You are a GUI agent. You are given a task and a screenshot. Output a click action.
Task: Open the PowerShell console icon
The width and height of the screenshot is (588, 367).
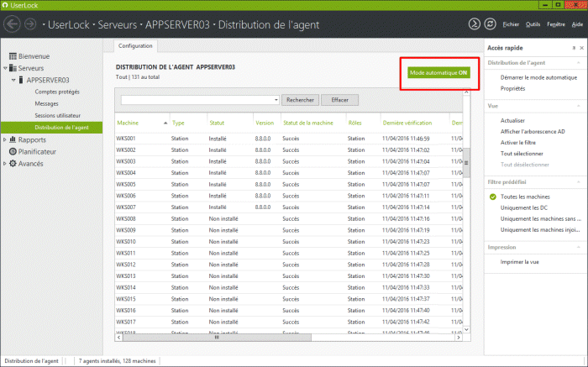474,24
